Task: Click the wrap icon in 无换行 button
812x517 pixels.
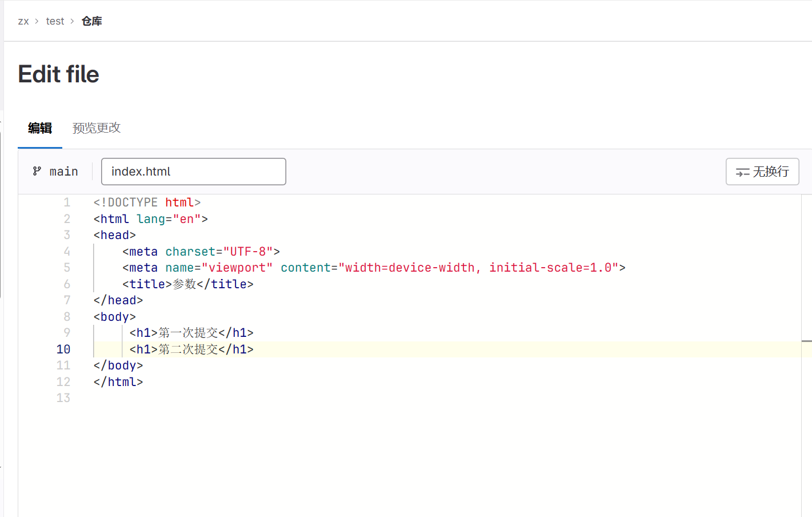Action: 742,172
